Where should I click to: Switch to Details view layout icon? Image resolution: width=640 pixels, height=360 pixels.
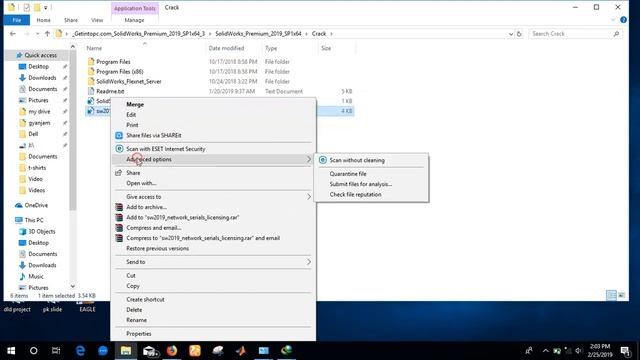(x=611, y=295)
